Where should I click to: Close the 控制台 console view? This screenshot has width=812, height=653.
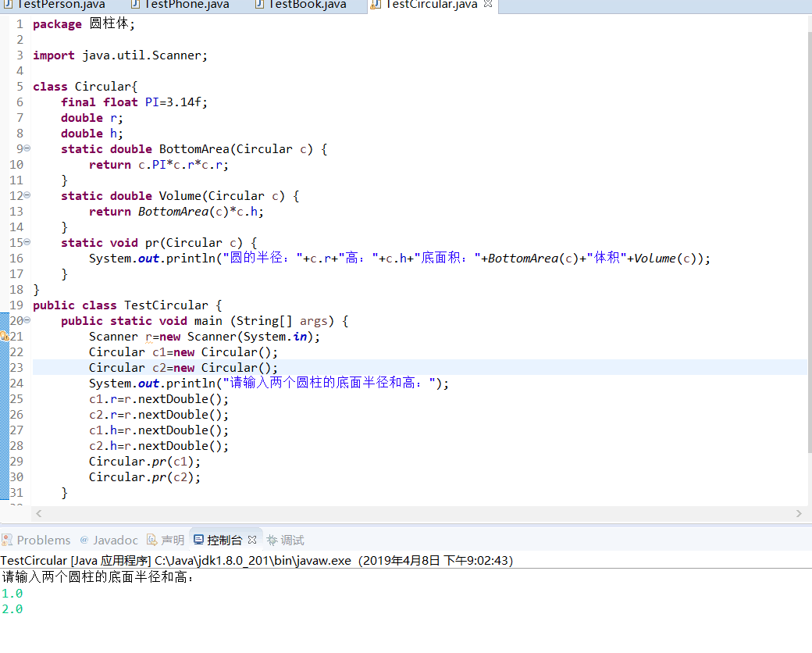tap(252, 540)
